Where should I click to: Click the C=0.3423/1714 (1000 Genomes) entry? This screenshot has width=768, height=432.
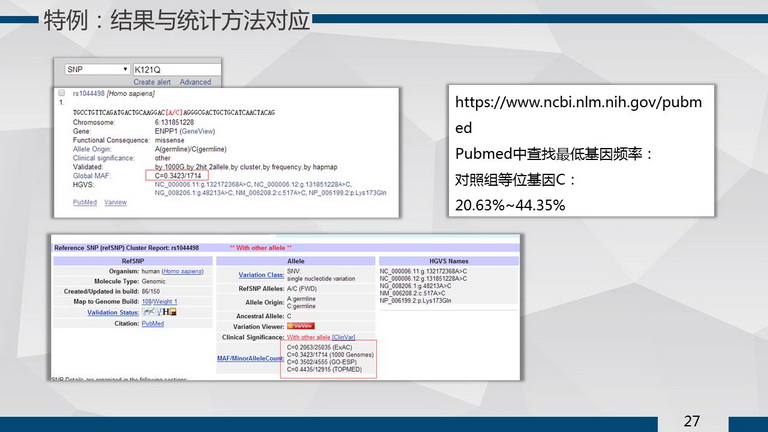(330, 355)
